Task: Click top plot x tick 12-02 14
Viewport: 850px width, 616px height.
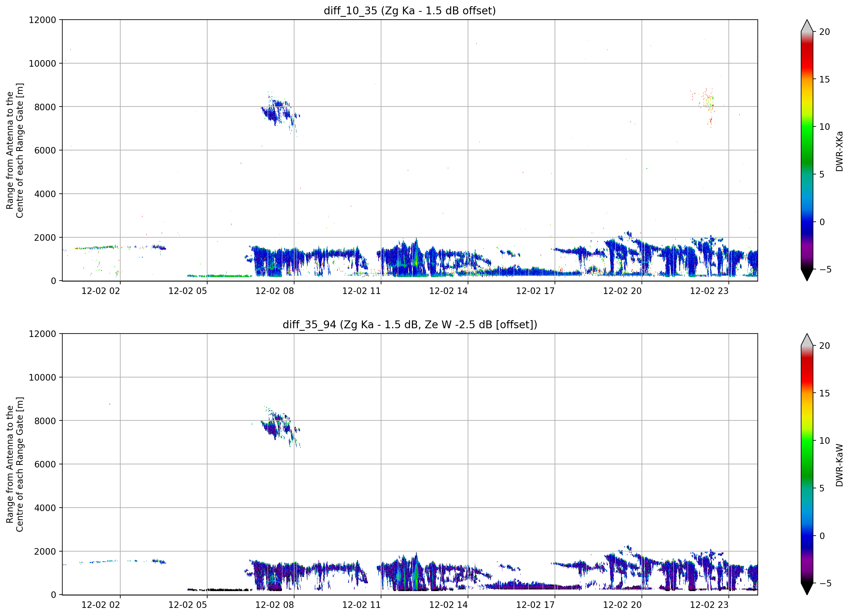Action: pyautogui.click(x=449, y=291)
